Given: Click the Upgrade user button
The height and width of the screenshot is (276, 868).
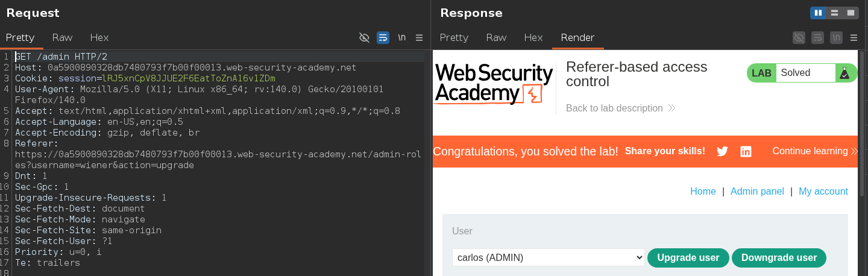Looking at the screenshot, I should tap(688, 257).
